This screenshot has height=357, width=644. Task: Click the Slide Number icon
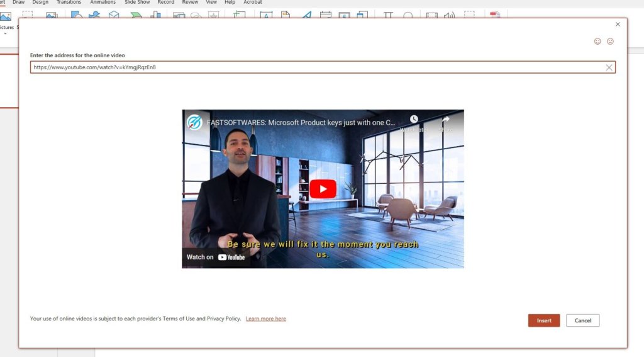point(344,15)
